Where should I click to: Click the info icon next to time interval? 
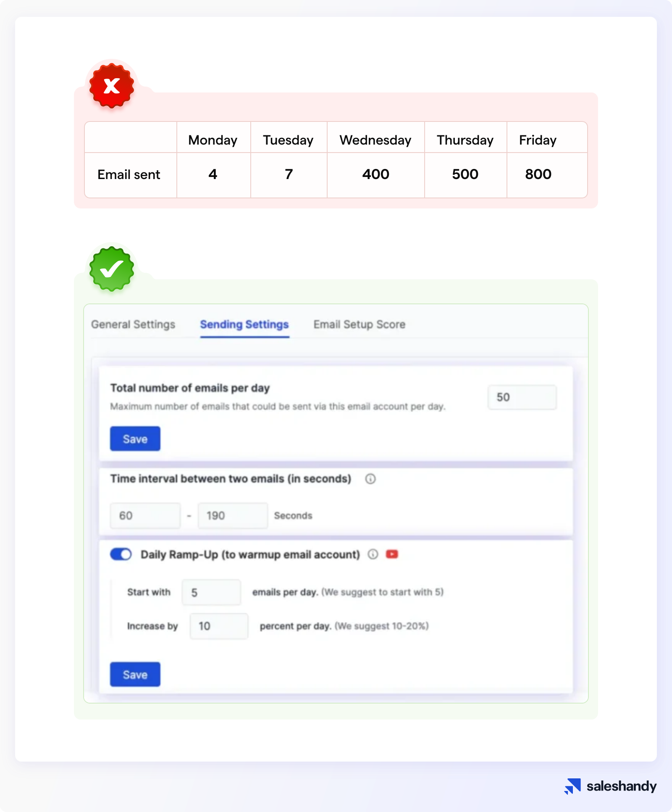click(x=371, y=479)
